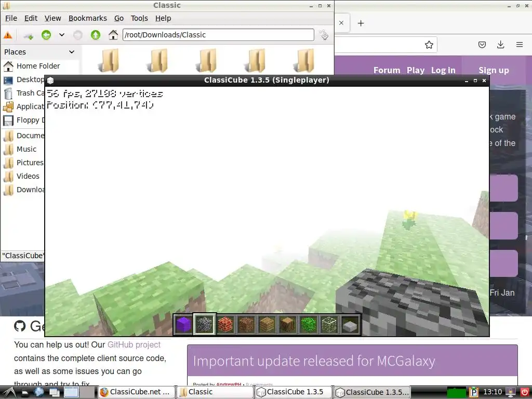Click Forum link on ClassiCube website
The height and width of the screenshot is (399, 532).
[x=387, y=70]
